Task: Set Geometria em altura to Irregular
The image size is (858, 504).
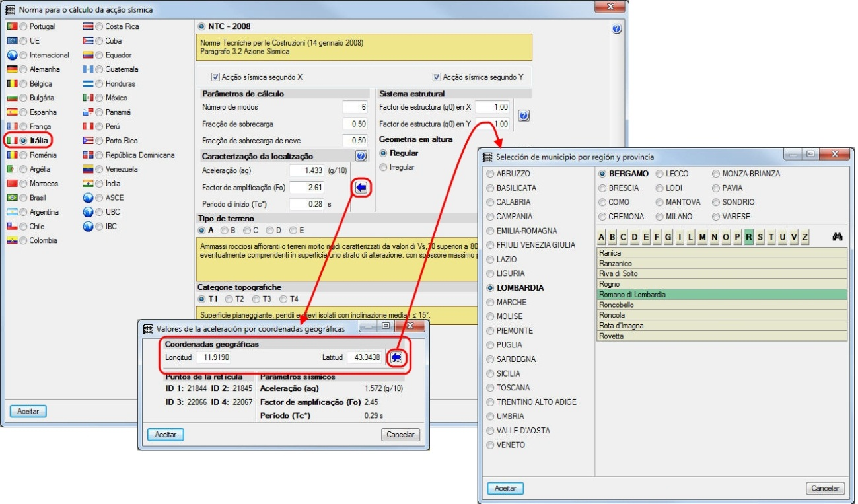Action: [x=384, y=168]
